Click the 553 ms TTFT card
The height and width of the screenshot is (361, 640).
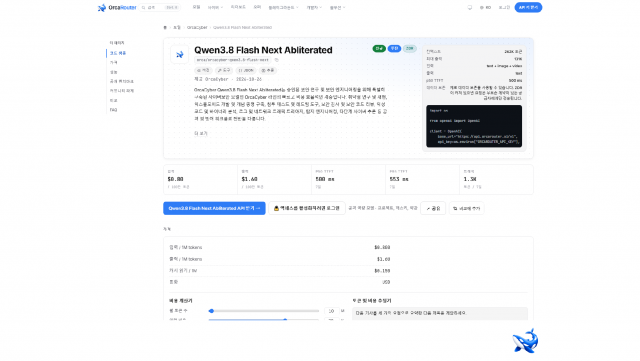(422, 179)
